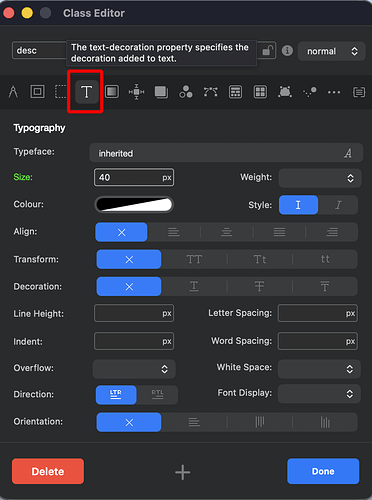Open the Weight dropdown
This screenshot has width=372, height=500.
320,178
